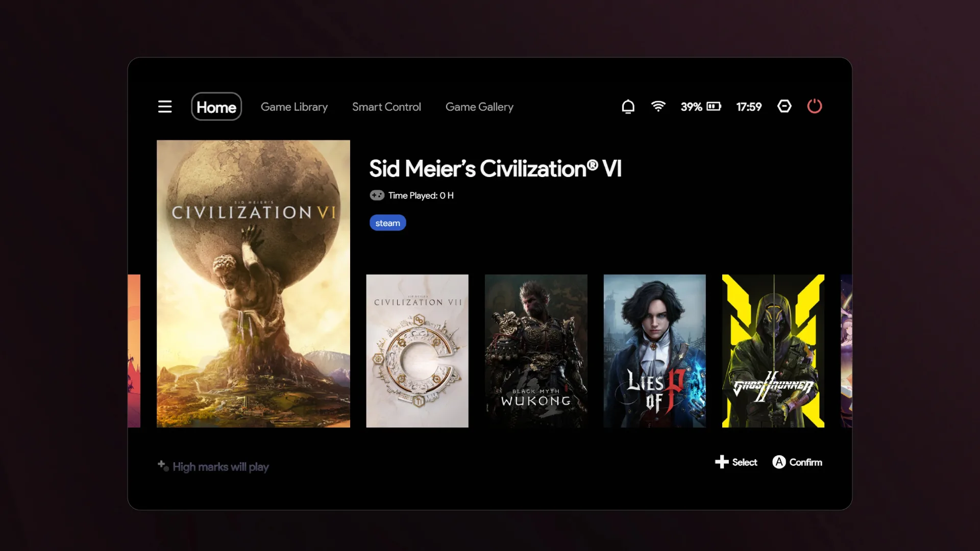Open the Smart Control tab
The width and height of the screenshot is (980, 551).
click(386, 107)
